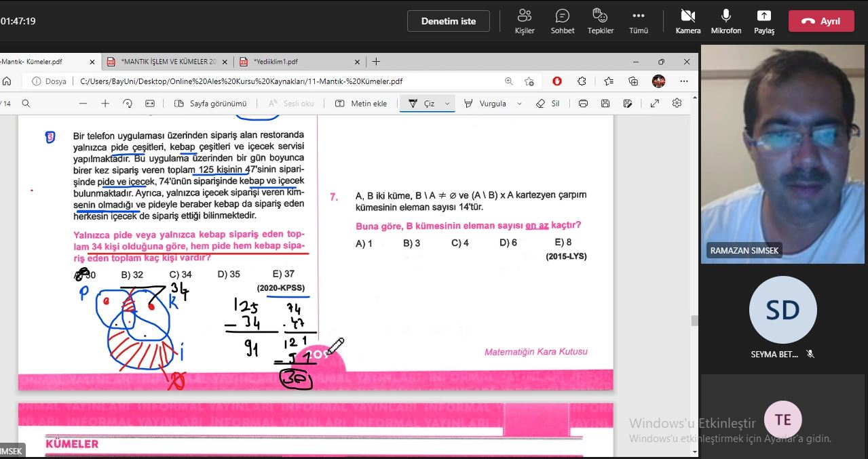Click the browser home icon
This screenshot has height=459, width=868.
[7, 81]
